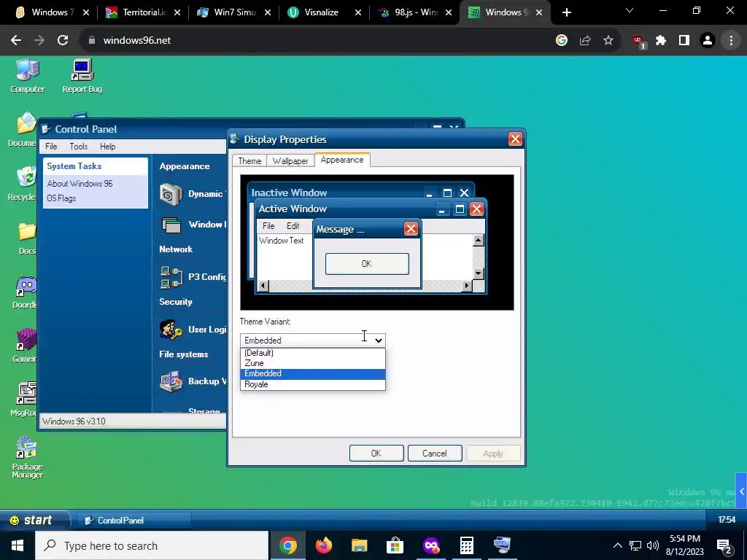747x560 pixels.
Task: Click the Windows search box
Action: [x=152, y=545]
